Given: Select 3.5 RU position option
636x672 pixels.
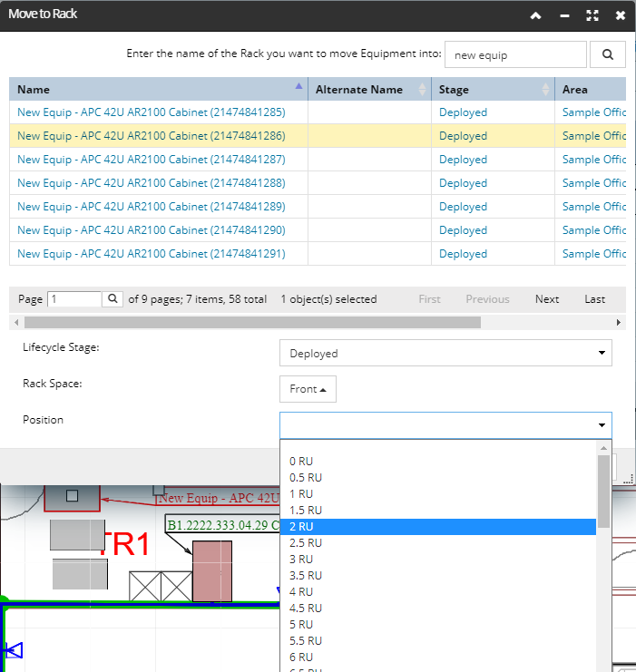Looking at the screenshot, I should [x=438, y=576].
